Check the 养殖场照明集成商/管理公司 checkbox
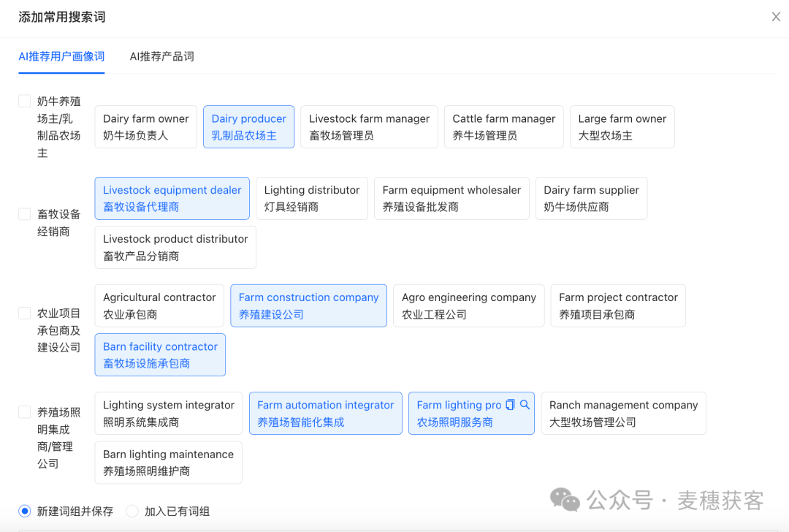789x532 pixels. 24,411
